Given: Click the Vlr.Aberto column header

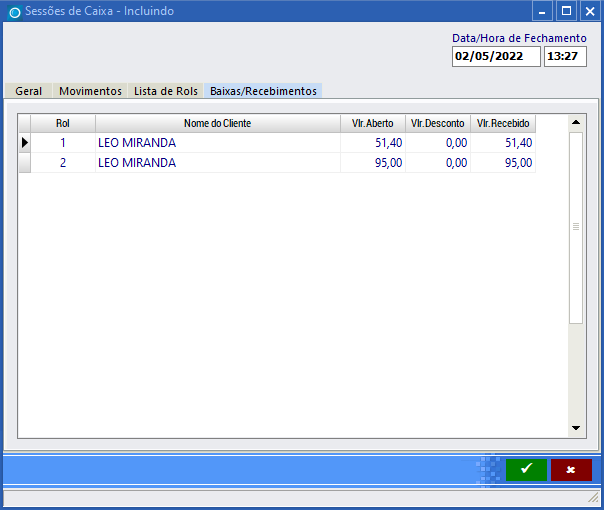Looking at the screenshot, I should click(372, 123).
